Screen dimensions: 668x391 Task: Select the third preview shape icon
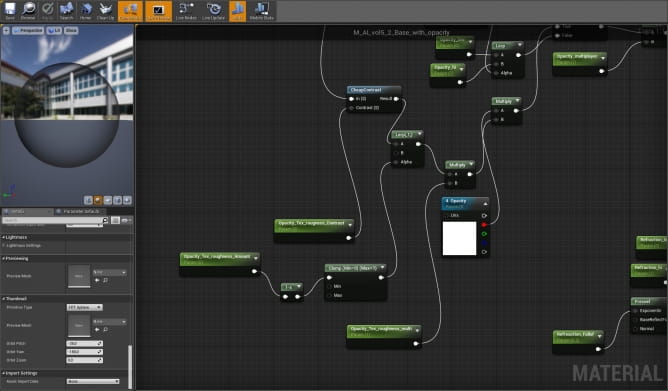click(108, 200)
